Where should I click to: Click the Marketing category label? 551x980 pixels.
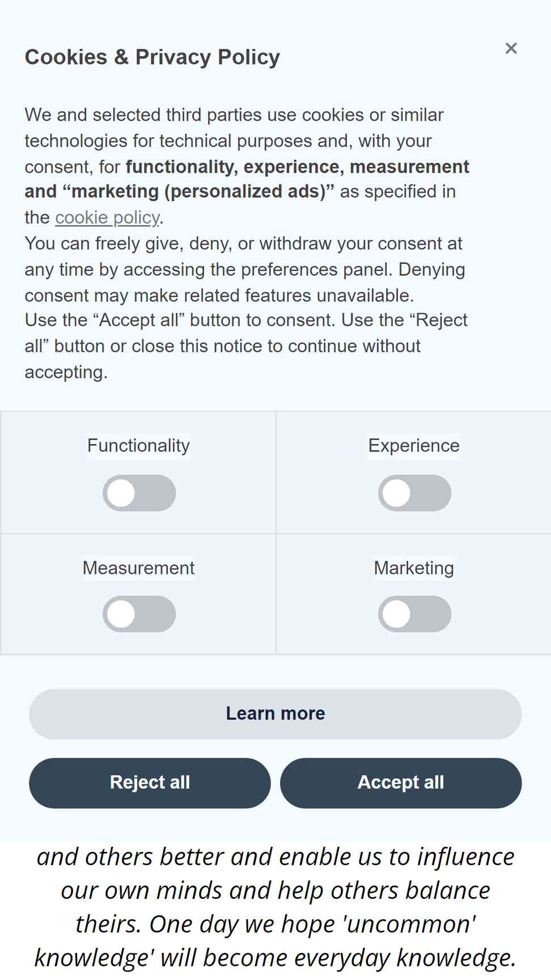[x=414, y=568]
